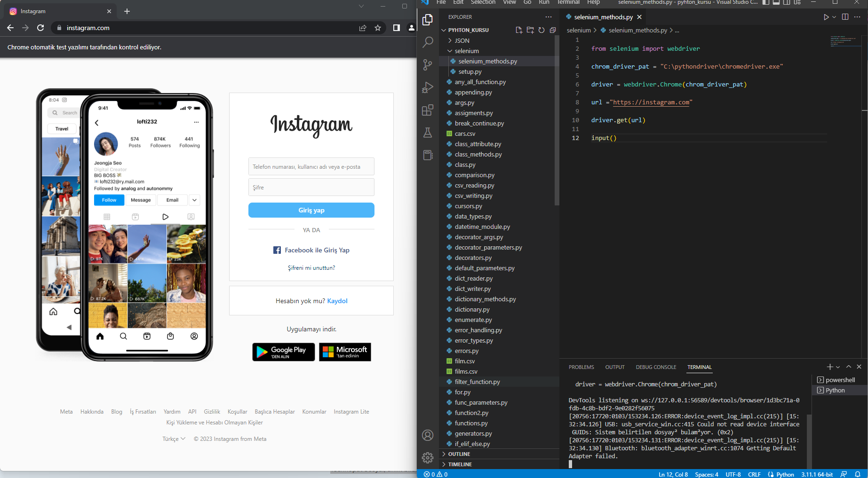Click Spaces: 4 indentation setting
Screen dimensions: 868x478
click(x=707, y=474)
